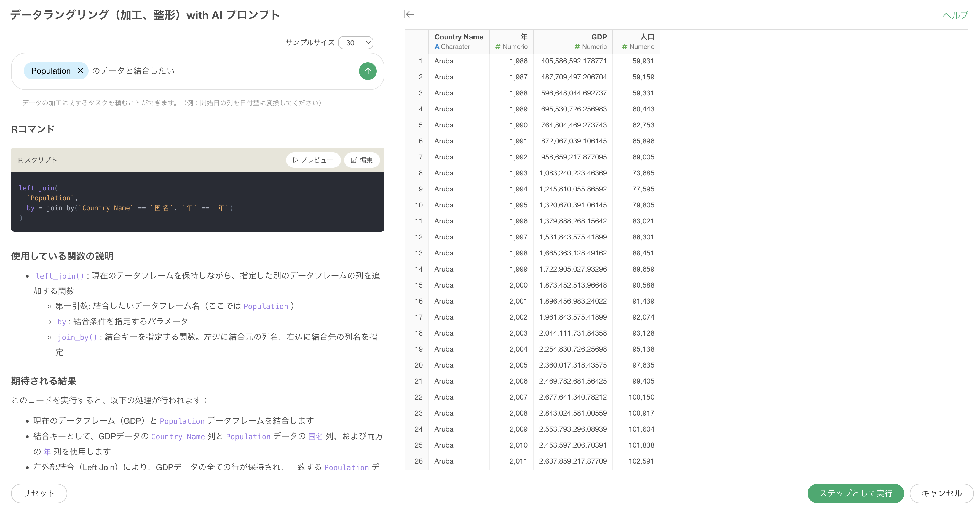
Task: Collapse the left panel with arrow-bar icon
Action: (x=409, y=14)
